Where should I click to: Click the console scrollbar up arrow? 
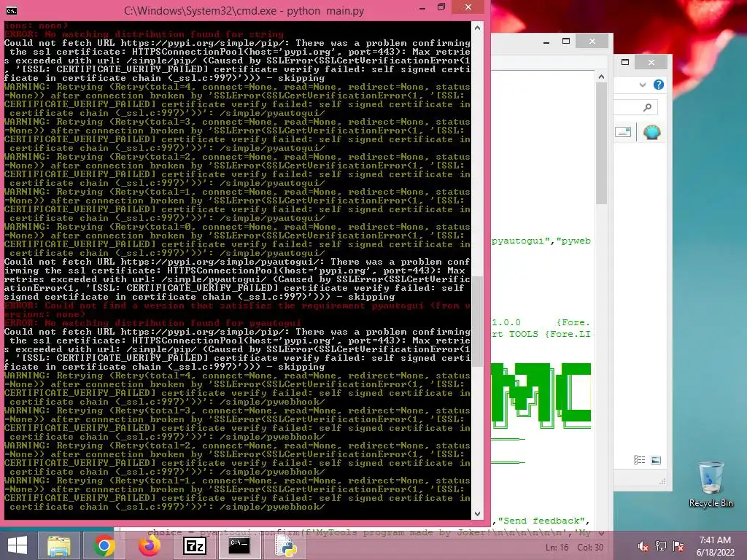477,28
